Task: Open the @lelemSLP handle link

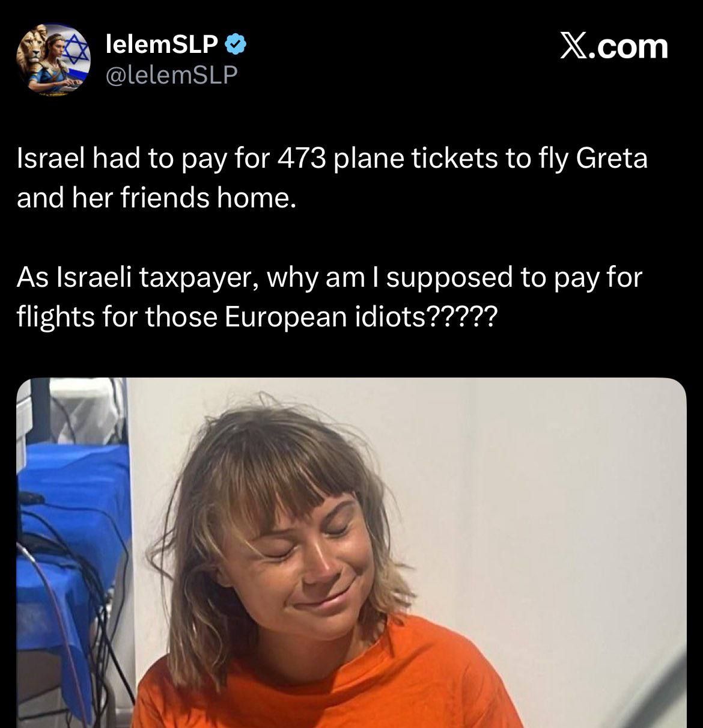Action: pos(171,75)
